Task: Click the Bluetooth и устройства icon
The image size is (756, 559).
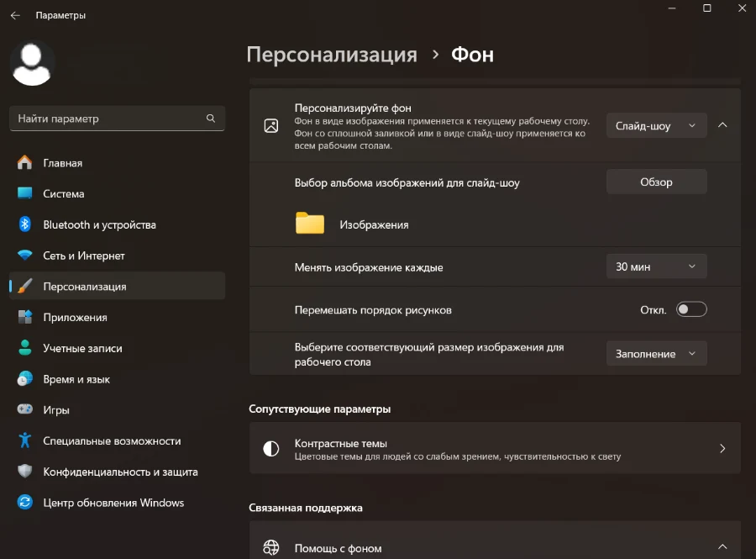Action: click(x=25, y=224)
